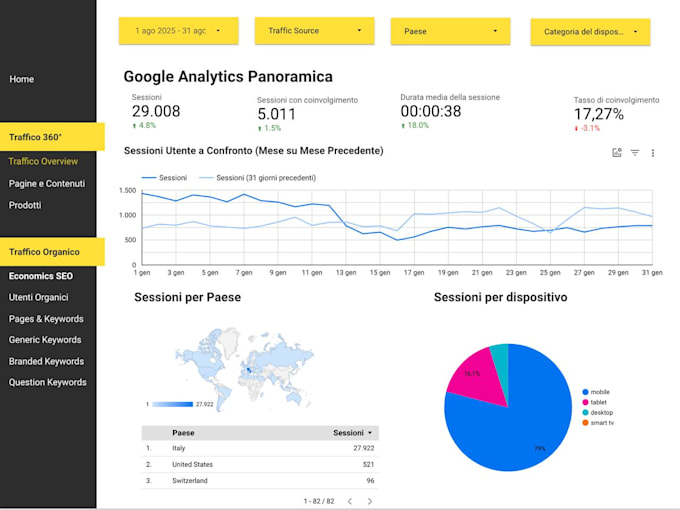Open the three-dot more options menu of chart

653,153
